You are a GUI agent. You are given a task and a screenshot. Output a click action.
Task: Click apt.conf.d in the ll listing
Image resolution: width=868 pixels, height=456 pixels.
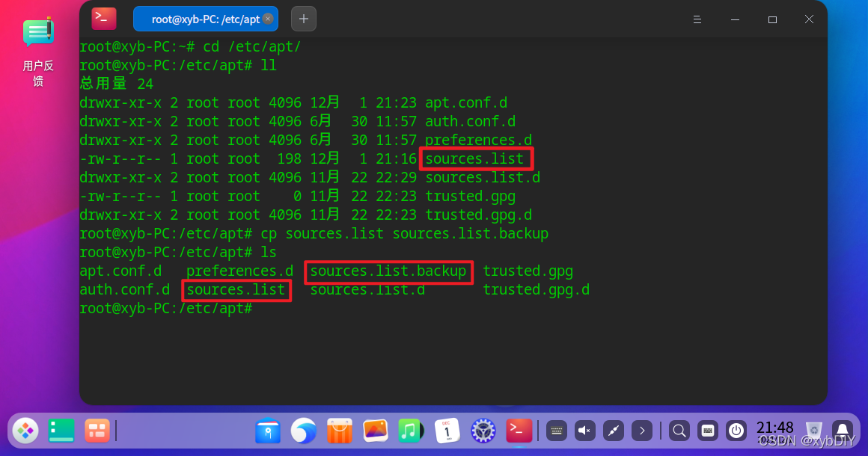(466, 103)
